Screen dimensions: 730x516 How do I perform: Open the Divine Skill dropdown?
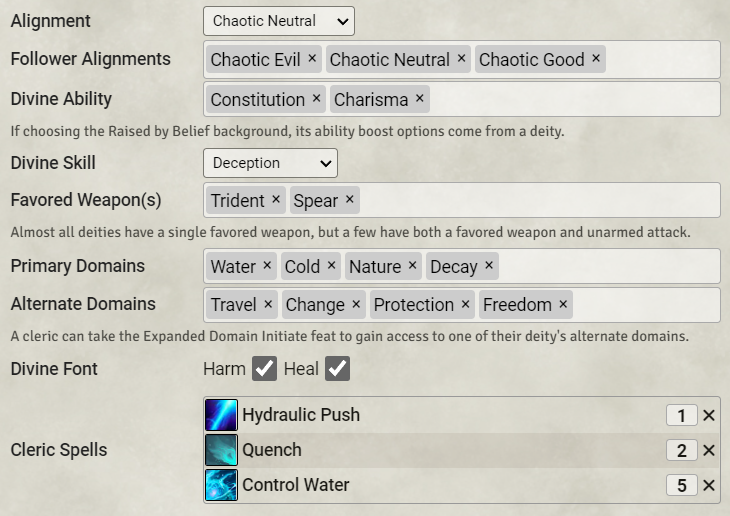(270, 163)
